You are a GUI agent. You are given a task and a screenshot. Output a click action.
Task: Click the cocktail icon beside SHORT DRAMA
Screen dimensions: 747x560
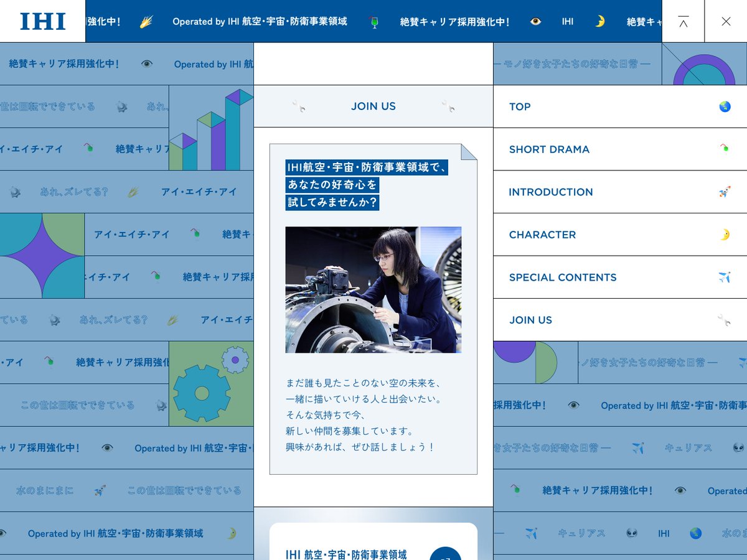point(725,149)
